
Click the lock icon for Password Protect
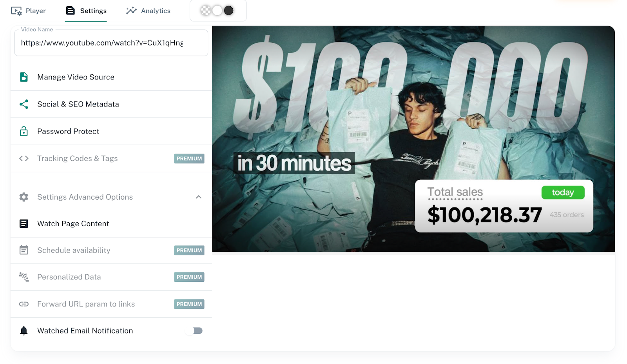click(x=24, y=131)
